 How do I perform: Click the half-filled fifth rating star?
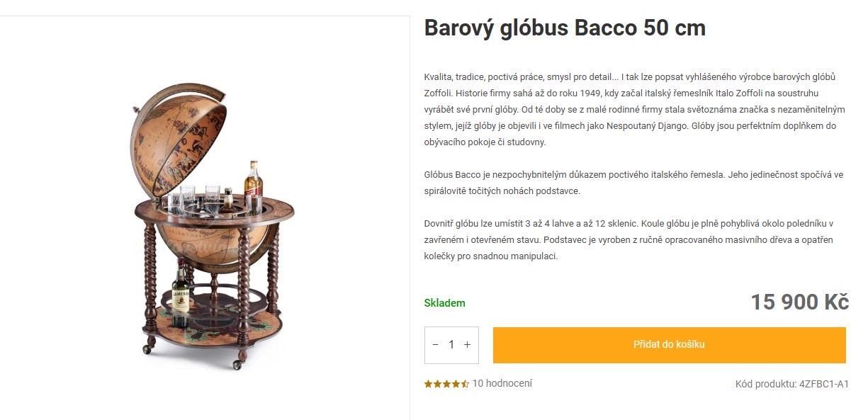[x=465, y=384]
